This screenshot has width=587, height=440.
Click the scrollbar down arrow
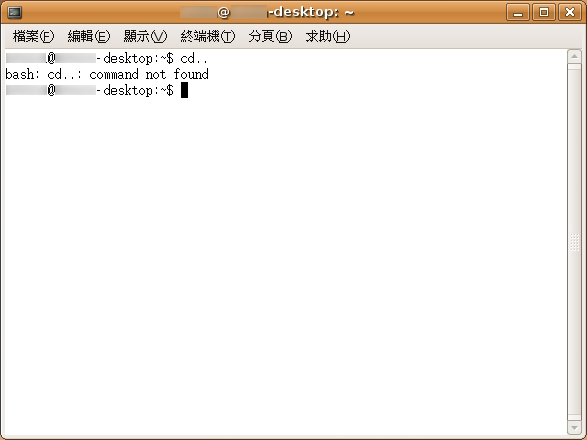(x=574, y=427)
